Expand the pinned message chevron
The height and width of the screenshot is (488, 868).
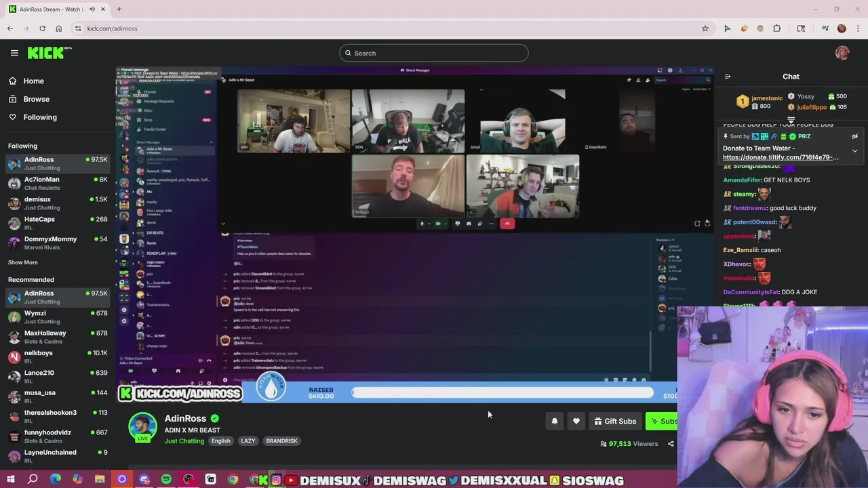(x=854, y=150)
